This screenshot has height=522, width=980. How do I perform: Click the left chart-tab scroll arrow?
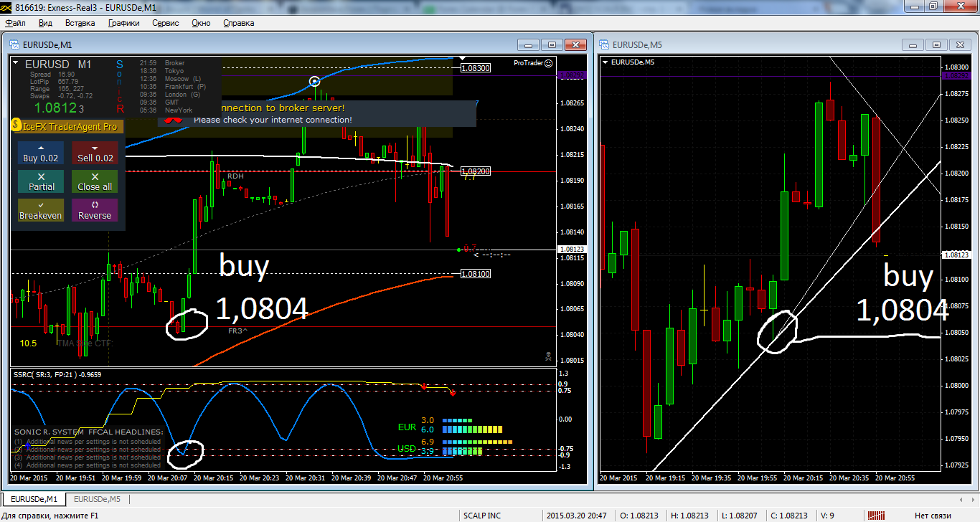(x=961, y=499)
